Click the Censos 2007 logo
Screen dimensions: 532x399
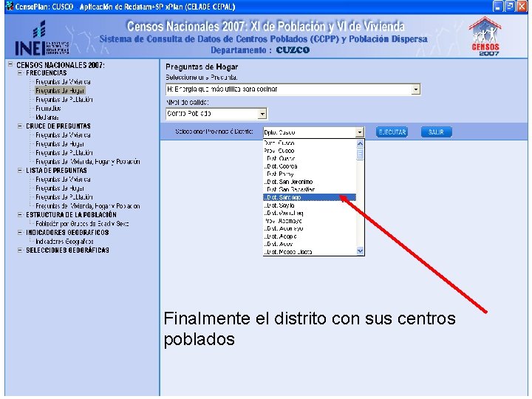[485, 37]
